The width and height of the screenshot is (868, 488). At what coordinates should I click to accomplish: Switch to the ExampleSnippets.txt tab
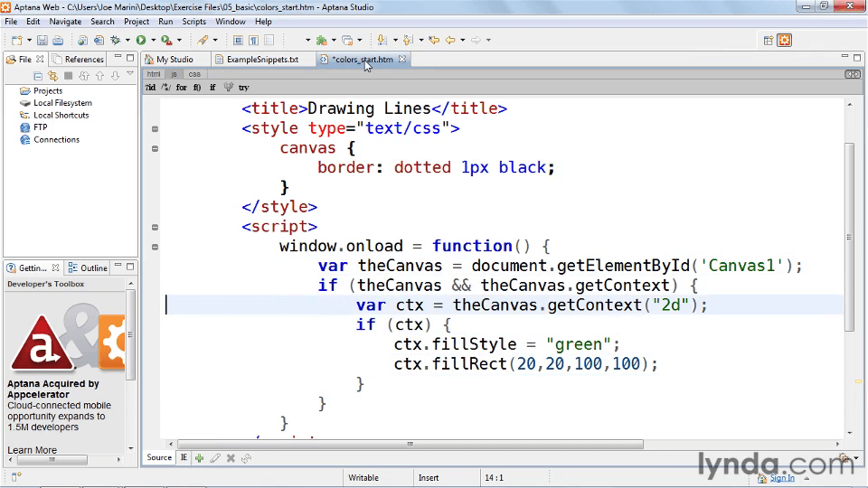click(262, 60)
